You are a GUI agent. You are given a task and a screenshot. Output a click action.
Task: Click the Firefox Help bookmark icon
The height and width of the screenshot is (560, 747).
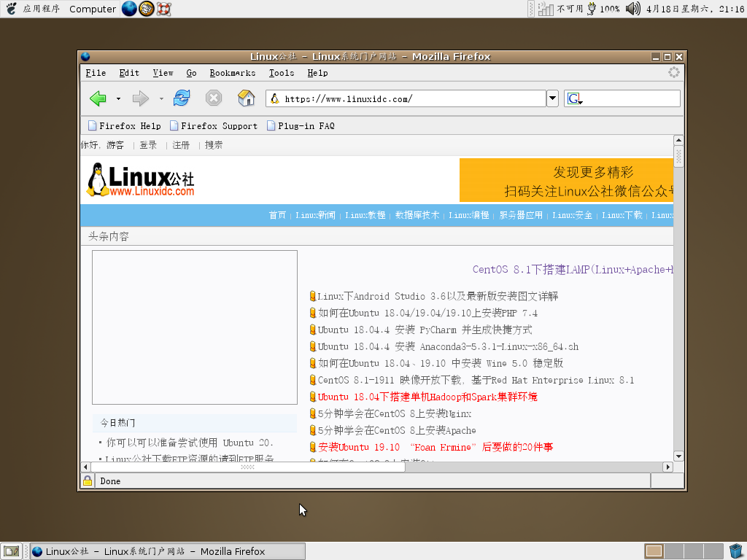point(92,125)
